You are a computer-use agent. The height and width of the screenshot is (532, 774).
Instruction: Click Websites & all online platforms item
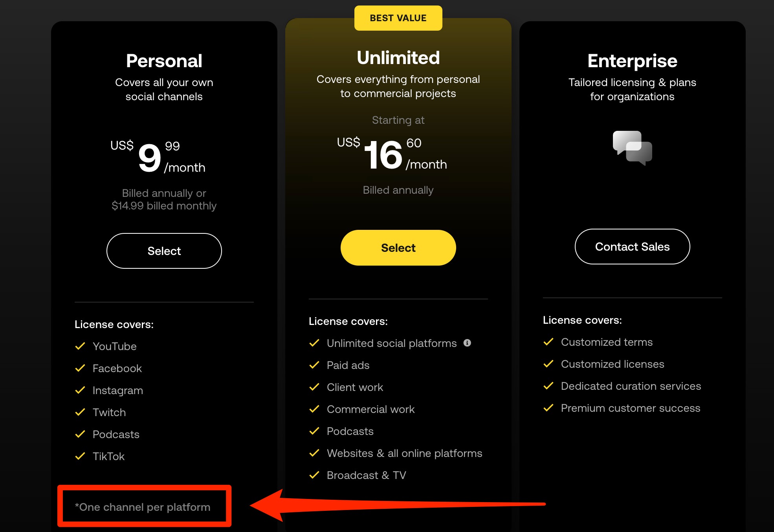(404, 453)
